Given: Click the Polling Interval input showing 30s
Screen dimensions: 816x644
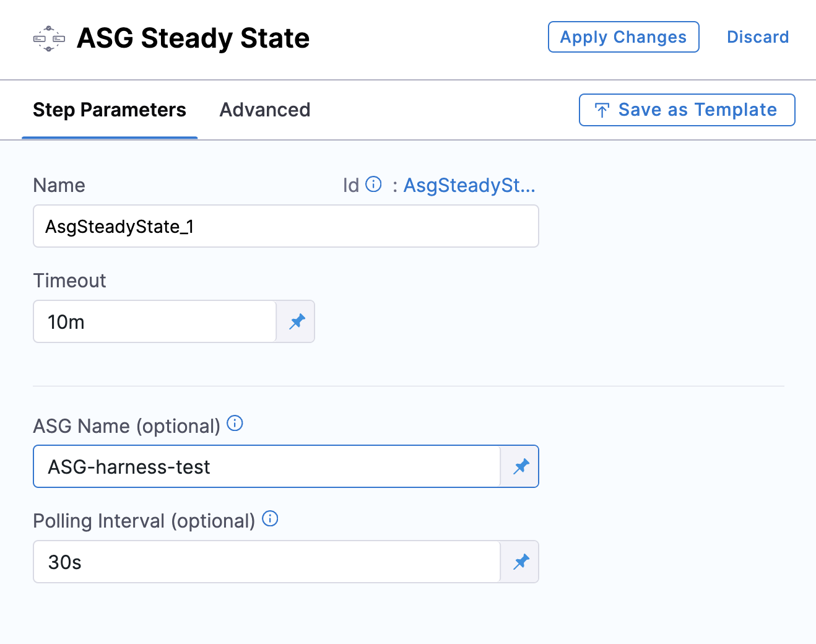Looking at the screenshot, I should coord(266,562).
